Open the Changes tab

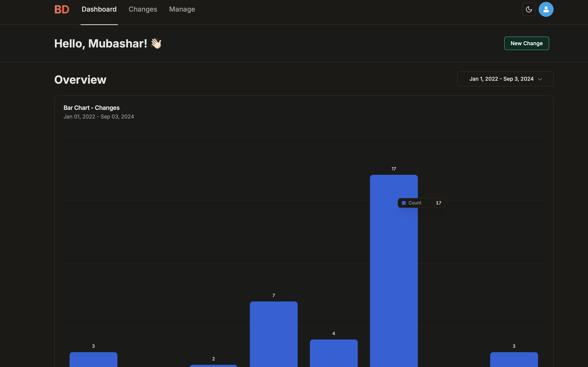pos(143,9)
